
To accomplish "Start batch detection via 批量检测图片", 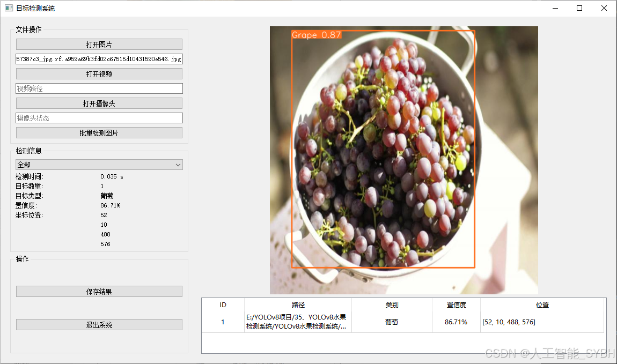I will pyautogui.click(x=99, y=133).
